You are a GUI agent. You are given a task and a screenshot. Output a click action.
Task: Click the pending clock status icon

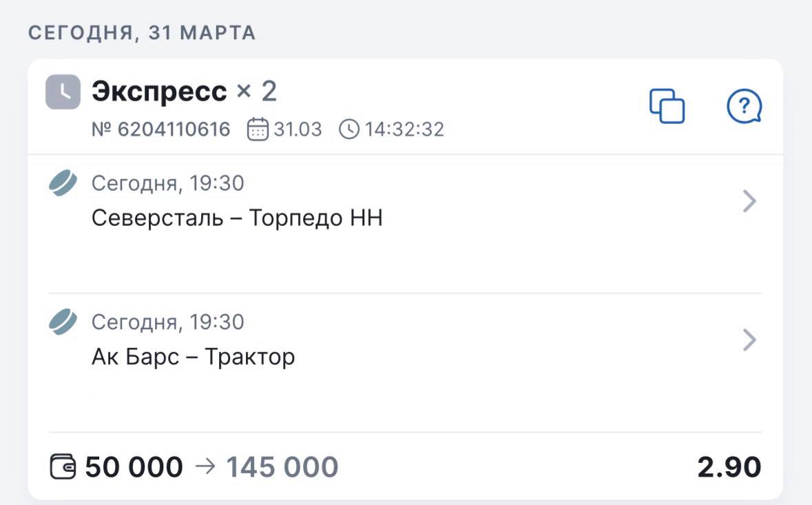[x=63, y=92]
